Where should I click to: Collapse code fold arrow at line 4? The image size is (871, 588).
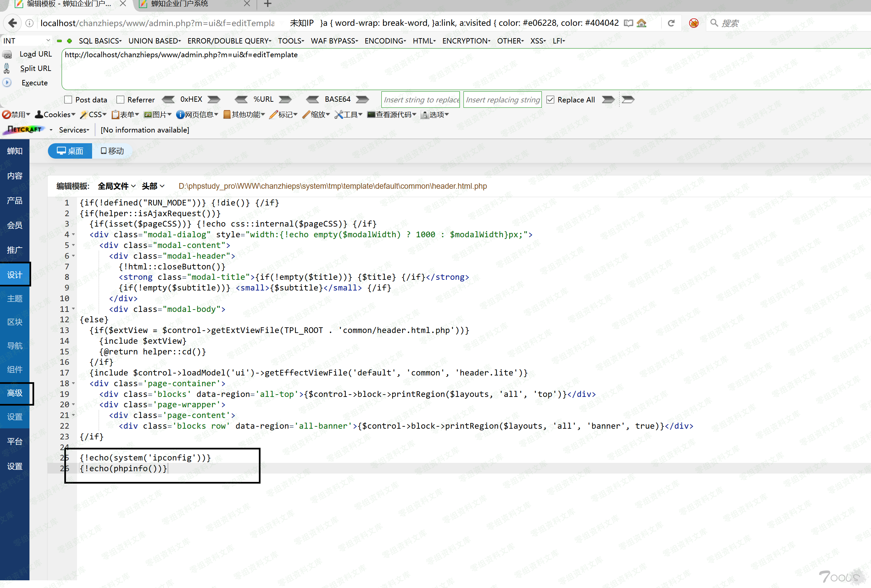[x=73, y=235]
